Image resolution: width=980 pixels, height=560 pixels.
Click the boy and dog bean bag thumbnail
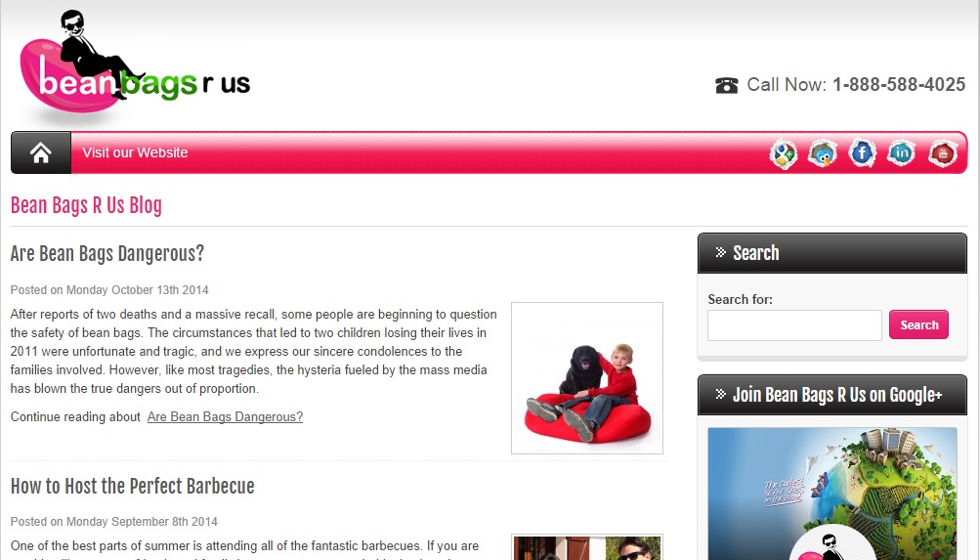(587, 378)
